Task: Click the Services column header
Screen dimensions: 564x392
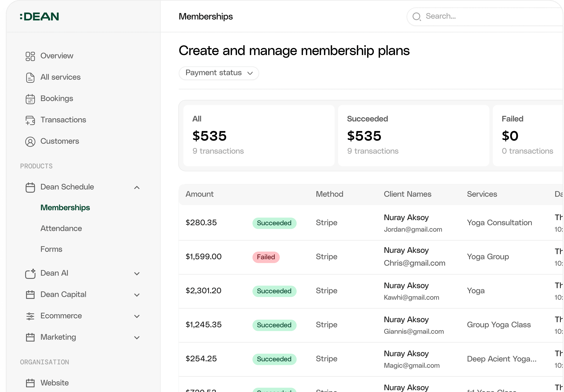Action: 482,194
